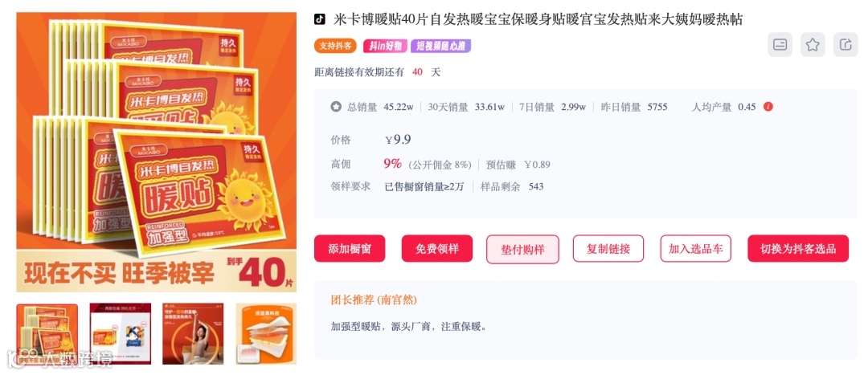Click the 抖in好物 pink badge

(x=385, y=46)
